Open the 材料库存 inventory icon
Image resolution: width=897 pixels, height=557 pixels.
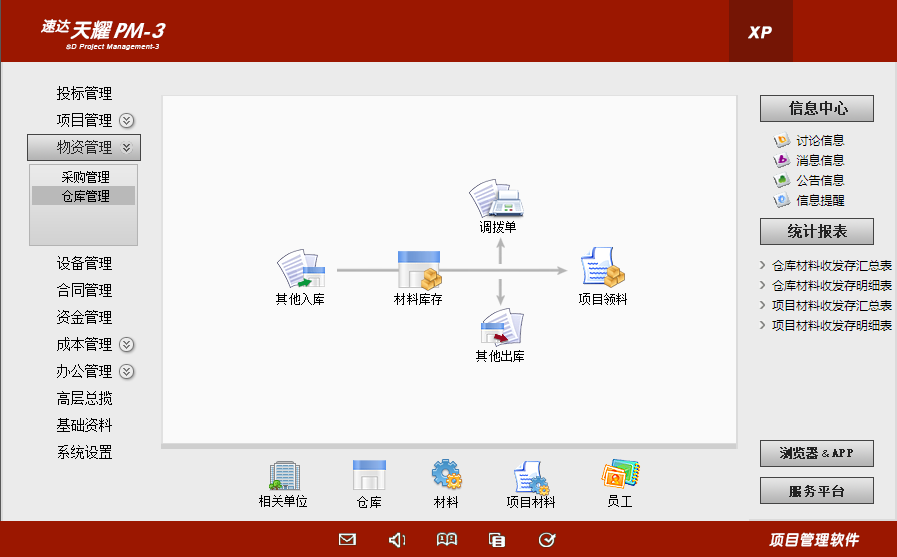coord(418,269)
